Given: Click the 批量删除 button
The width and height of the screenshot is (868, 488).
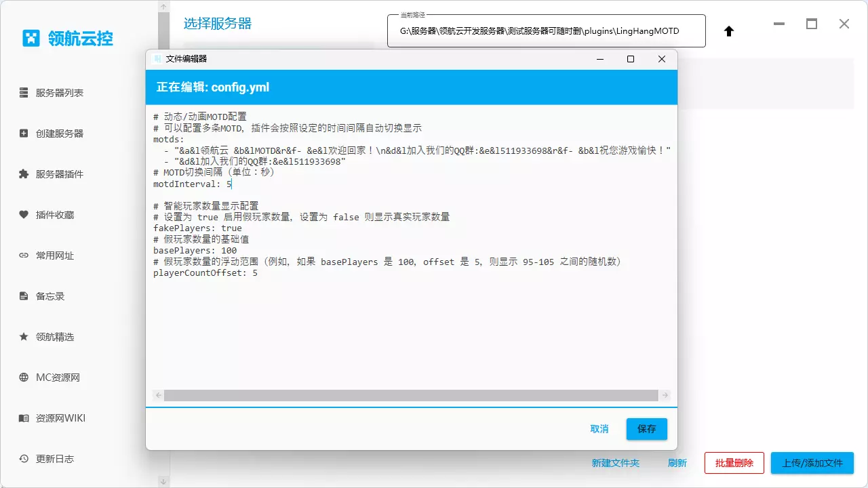Looking at the screenshot, I should click(734, 463).
